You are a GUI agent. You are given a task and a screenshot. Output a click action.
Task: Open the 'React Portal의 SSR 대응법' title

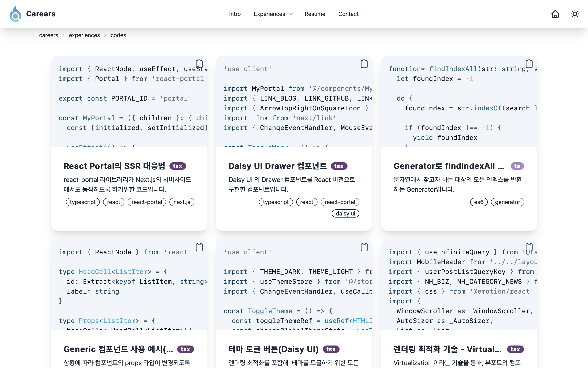[114, 166]
